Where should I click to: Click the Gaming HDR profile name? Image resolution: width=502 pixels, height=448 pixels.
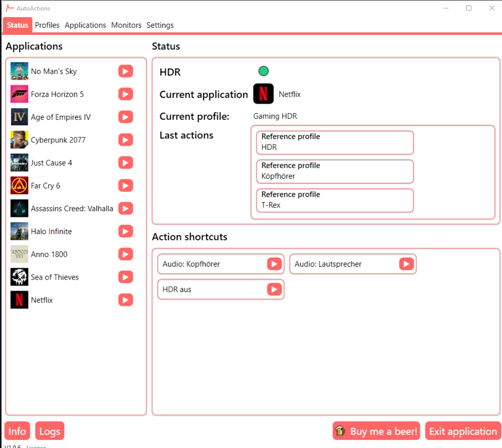point(275,116)
